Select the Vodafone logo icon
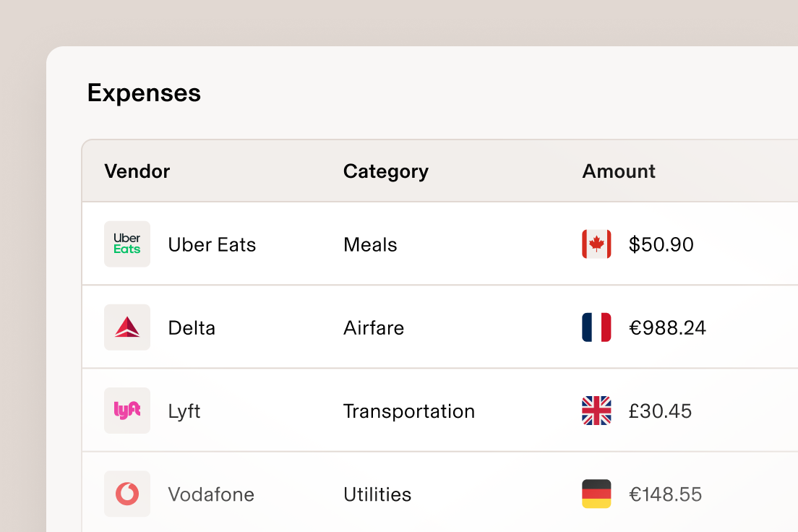The image size is (798, 532). (127, 494)
